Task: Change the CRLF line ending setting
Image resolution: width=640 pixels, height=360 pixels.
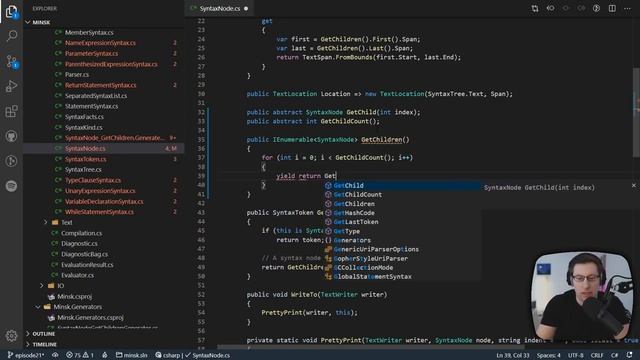Action: point(597,355)
